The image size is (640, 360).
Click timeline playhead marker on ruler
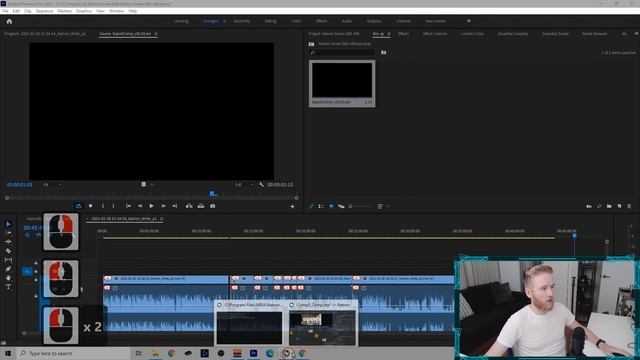click(x=574, y=235)
